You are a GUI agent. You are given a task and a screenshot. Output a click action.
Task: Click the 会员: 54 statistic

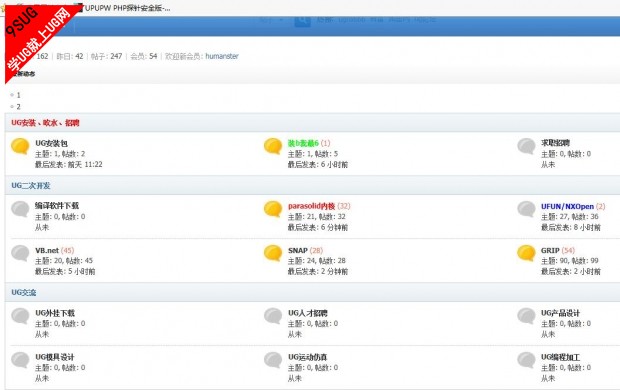point(144,56)
